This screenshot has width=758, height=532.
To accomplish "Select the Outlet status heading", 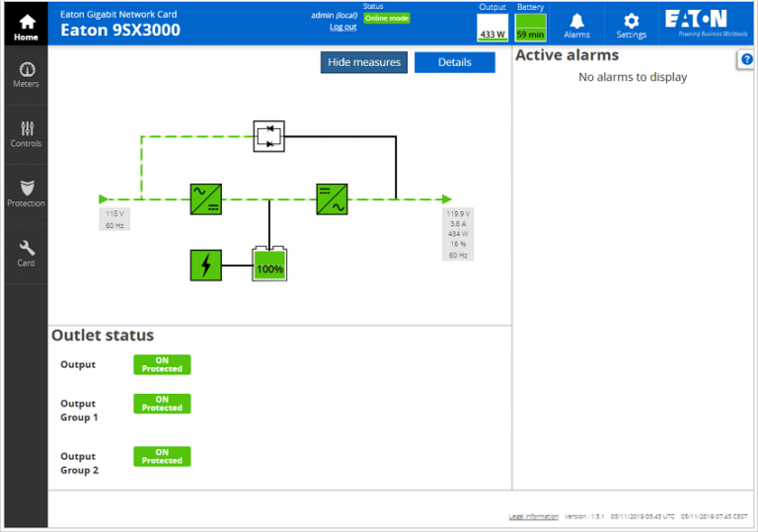I will click(103, 336).
